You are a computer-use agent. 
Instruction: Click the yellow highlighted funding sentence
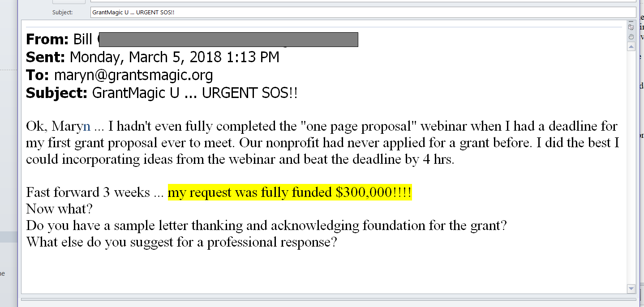(289, 192)
